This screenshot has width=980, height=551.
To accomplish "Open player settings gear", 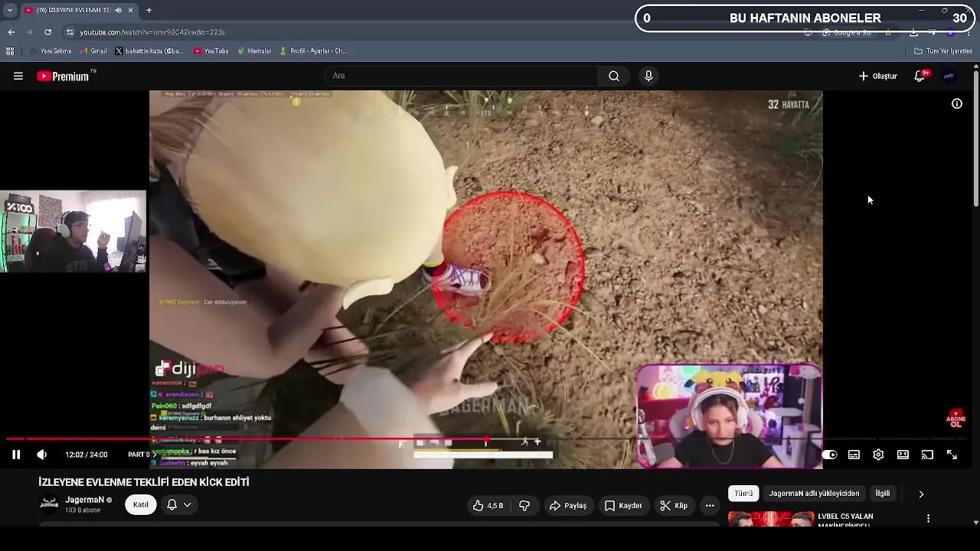I will pyautogui.click(x=878, y=455).
